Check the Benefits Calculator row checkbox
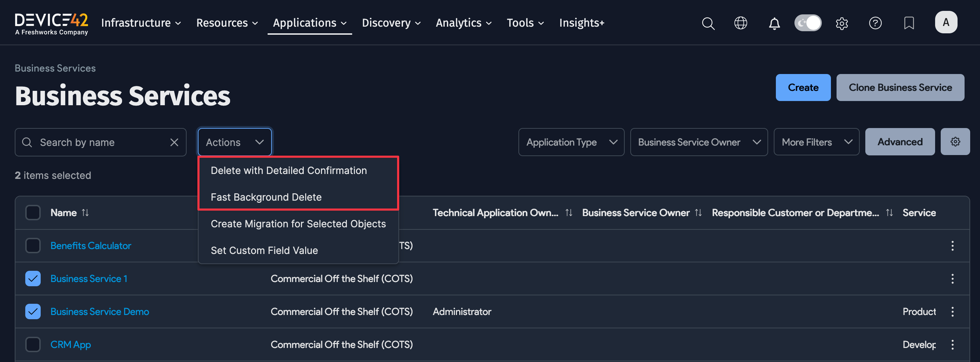Screen dimensions: 980x362 [x=33, y=246]
